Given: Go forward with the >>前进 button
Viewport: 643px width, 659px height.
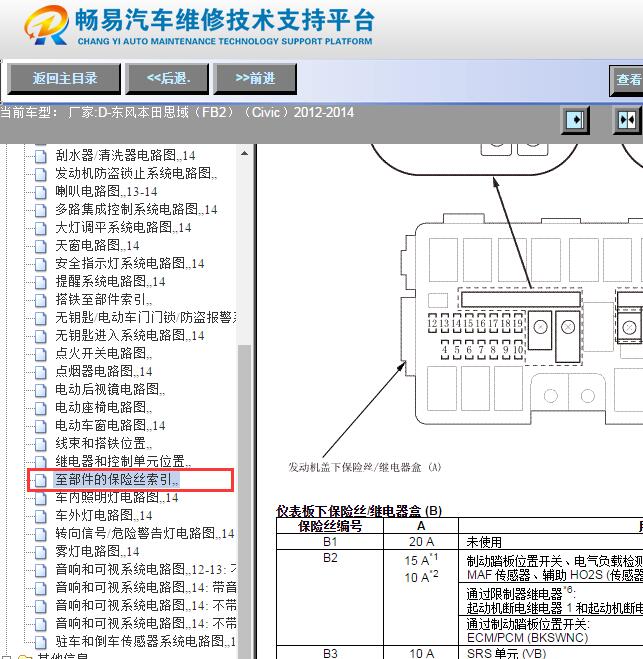Looking at the screenshot, I should (256, 78).
